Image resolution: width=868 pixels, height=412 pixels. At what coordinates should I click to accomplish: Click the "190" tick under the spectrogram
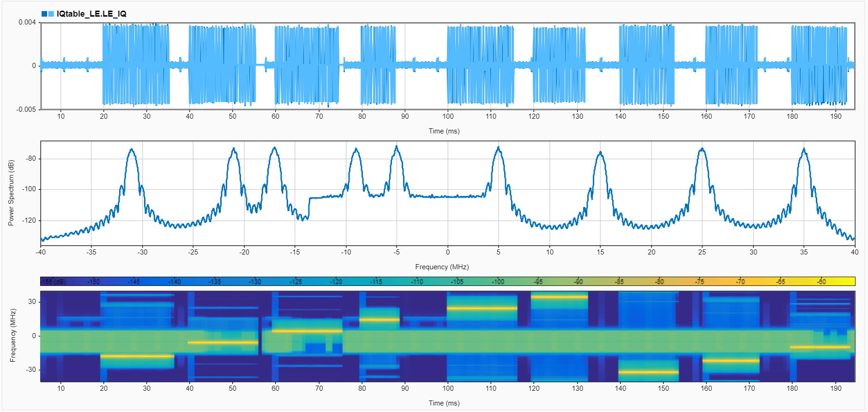pos(836,388)
